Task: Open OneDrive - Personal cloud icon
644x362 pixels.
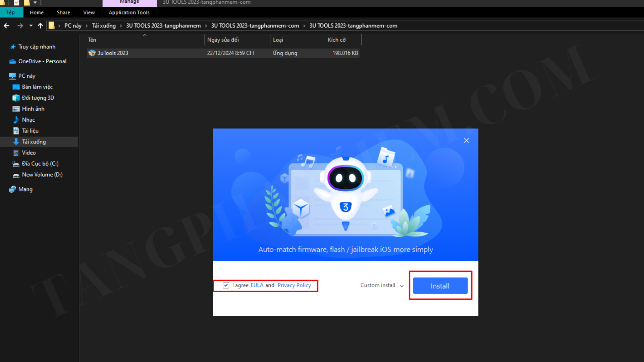Action: pyautogui.click(x=12, y=61)
